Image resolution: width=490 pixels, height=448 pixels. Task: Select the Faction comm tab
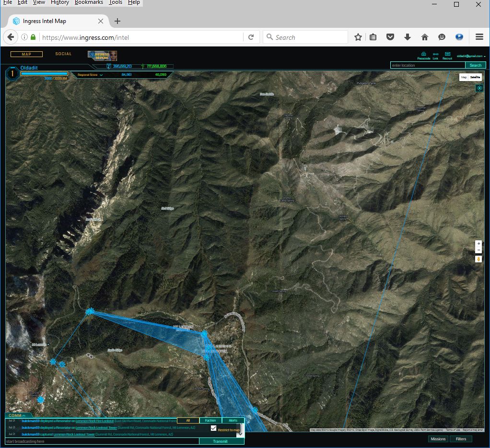[x=210, y=421]
